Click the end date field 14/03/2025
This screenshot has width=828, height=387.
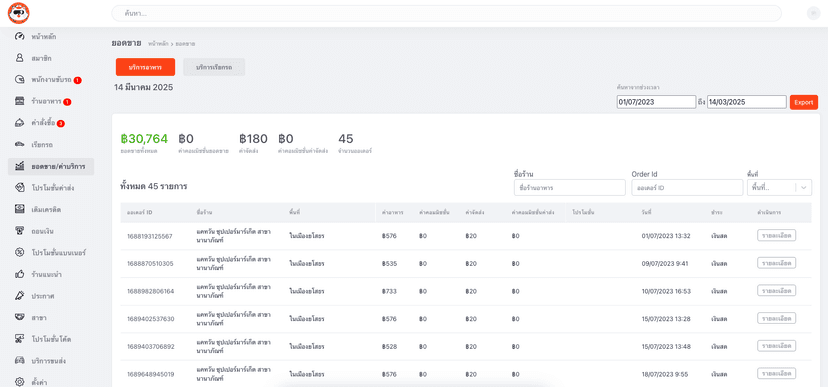pyautogui.click(x=747, y=102)
